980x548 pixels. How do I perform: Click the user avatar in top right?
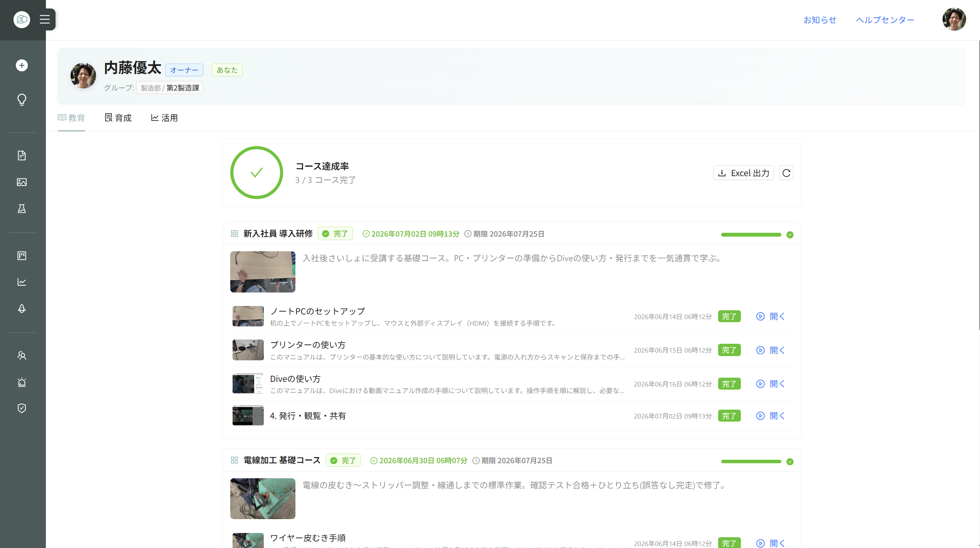point(954,19)
